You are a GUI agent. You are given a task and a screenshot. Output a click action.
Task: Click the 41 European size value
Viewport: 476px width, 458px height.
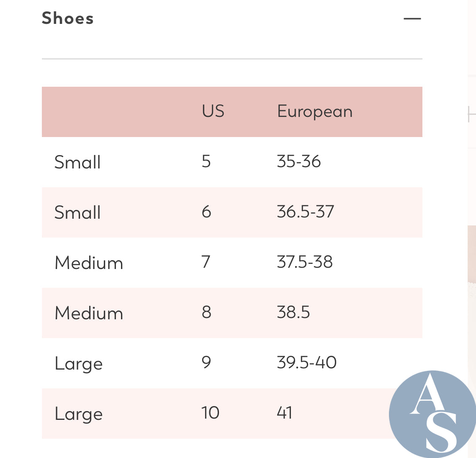point(284,413)
